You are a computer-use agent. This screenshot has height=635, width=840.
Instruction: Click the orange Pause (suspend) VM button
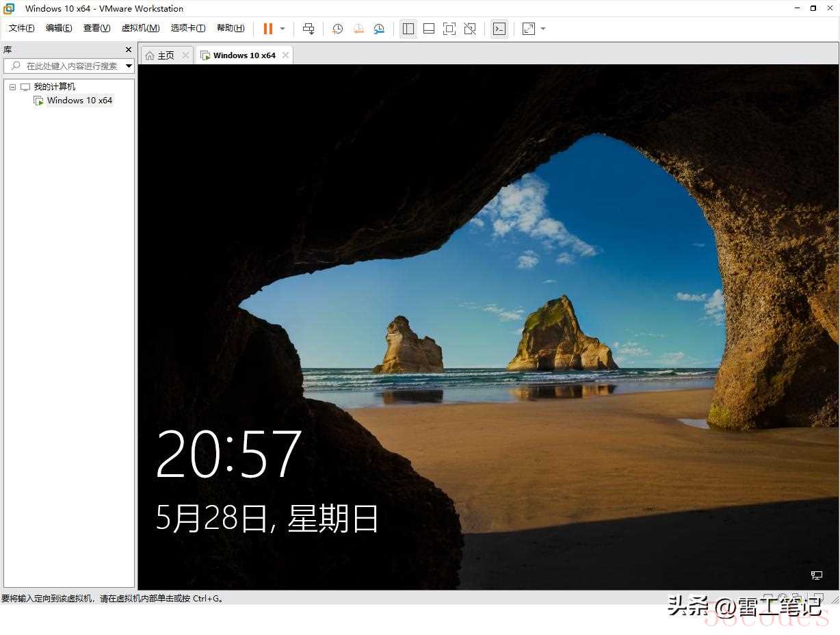coord(267,29)
